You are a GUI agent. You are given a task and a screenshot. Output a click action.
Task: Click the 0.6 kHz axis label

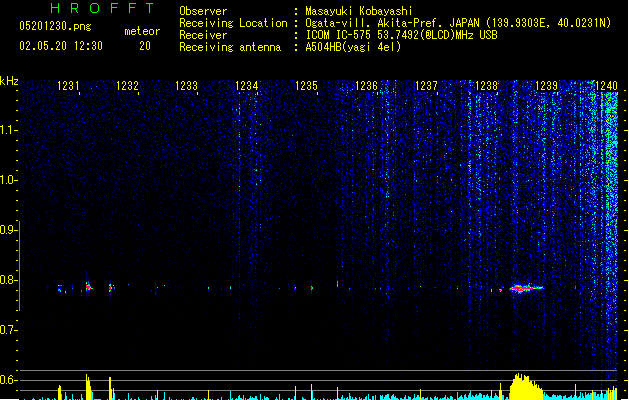[8, 380]
